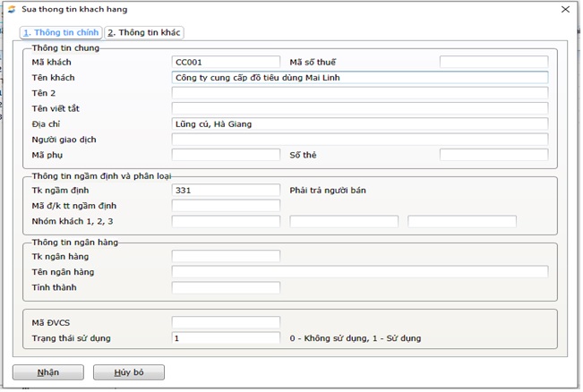Close the Sua thong tin khach hang dialog
583x392 pixels.
[x=564, y=9]
